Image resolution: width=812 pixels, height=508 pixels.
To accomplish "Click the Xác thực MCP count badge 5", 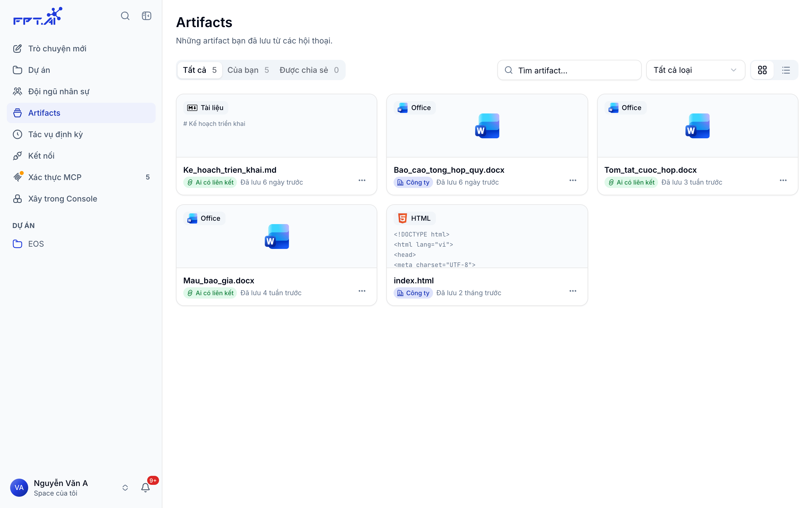I will (x=148, y=177).
